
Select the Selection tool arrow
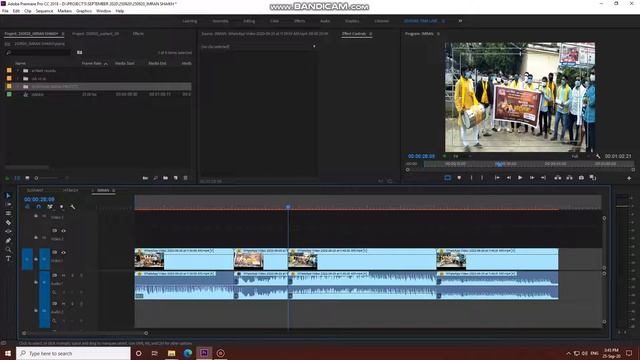(8, 196)
